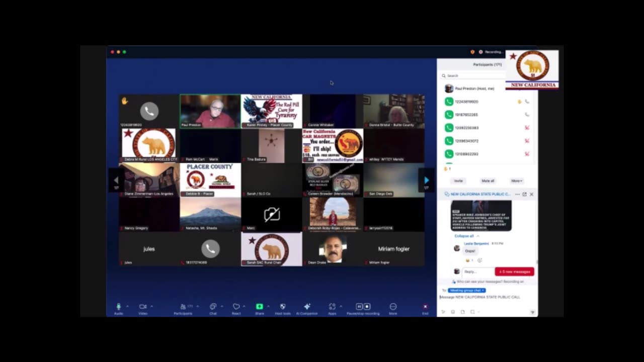Image resolution: width=644 pixels, height=362 pixels.
Task: Expand arrow next to Apps button
Action: pyautogui.click(x=341, y=306)
